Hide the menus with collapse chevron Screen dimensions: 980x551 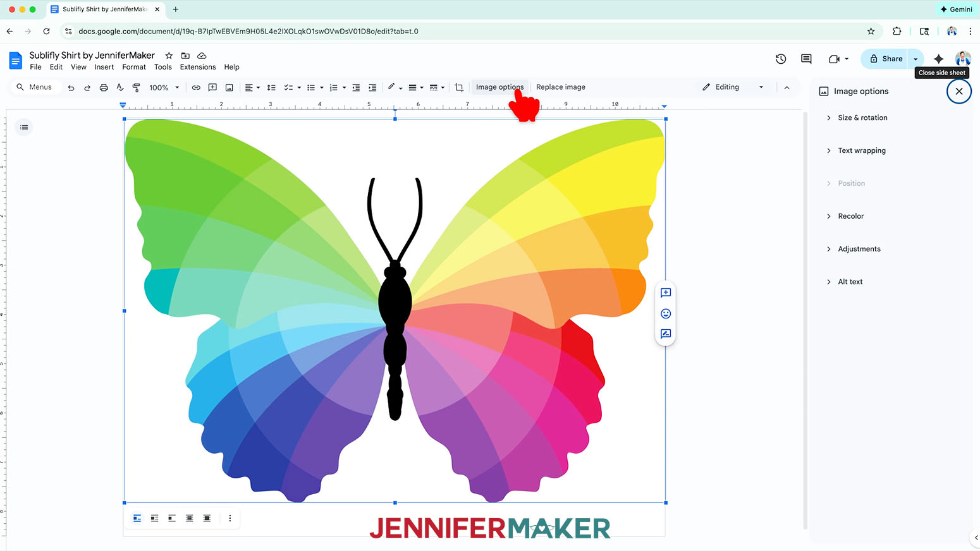[x=787, y=88]
